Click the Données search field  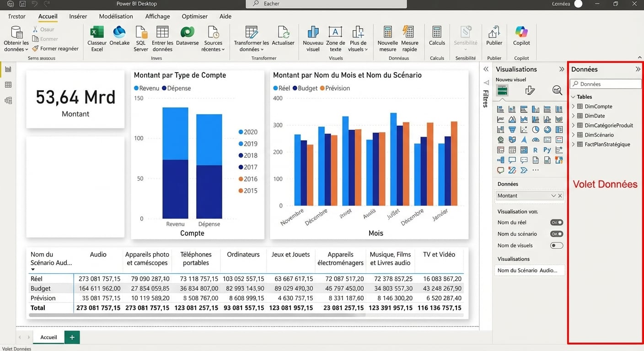tap(606, 84)
